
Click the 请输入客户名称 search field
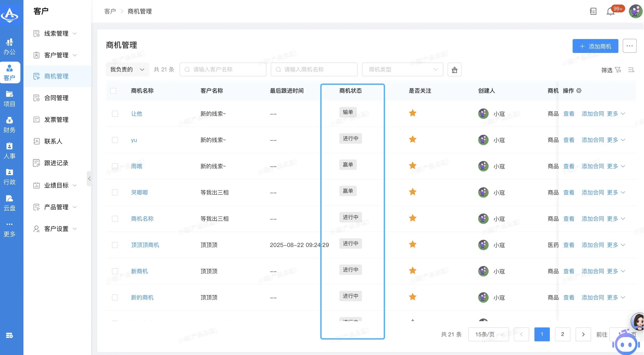click(223, 69)
